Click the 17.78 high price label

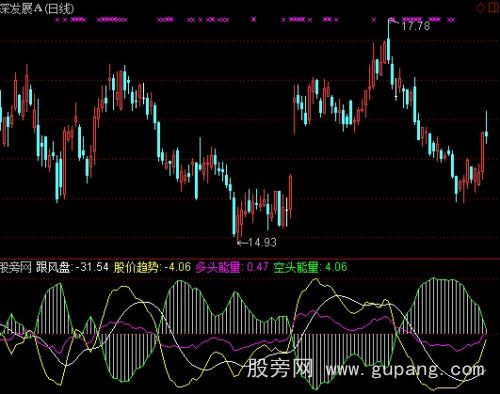415,26
